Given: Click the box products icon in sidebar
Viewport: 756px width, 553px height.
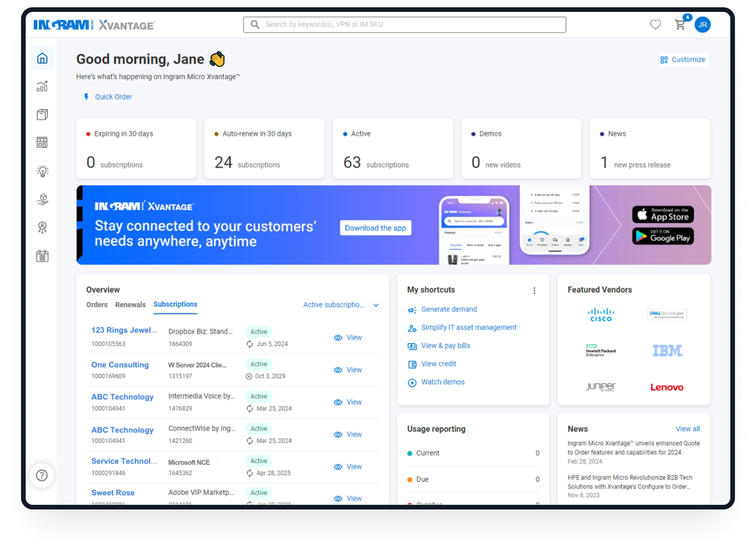Looking at the screenshot, I should [x=42, y=115].
